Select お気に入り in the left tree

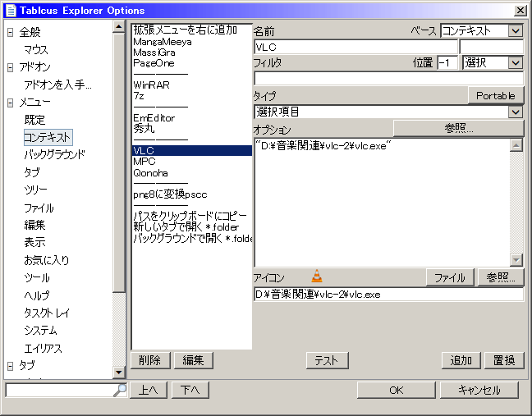[46, 260]
